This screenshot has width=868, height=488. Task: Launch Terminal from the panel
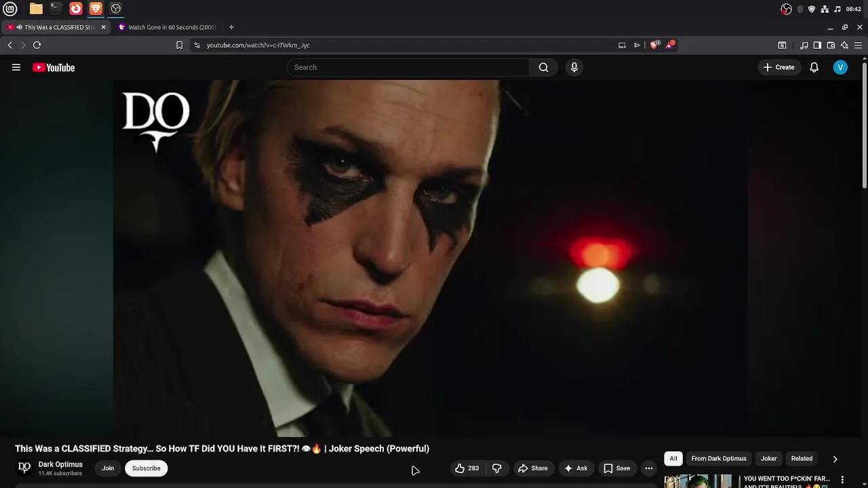(x=56, y=9)
